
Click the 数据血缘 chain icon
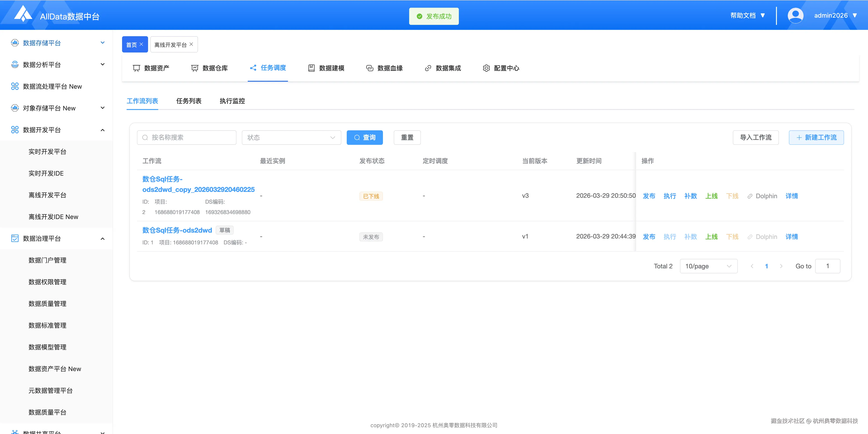pyautogui.click(x=370, y=68)
